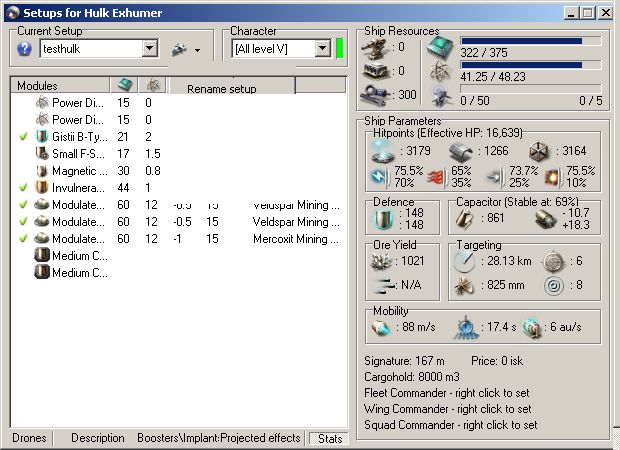The image size is (620, 450).
Task: Open the Description tab
Action: [x=97, y=438]
